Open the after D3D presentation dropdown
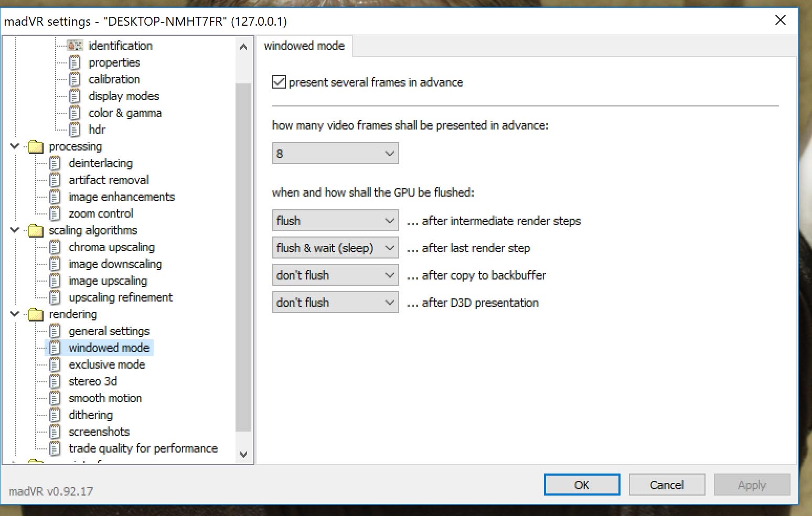Viewport: 812px width, 516px height. (335, 303)
